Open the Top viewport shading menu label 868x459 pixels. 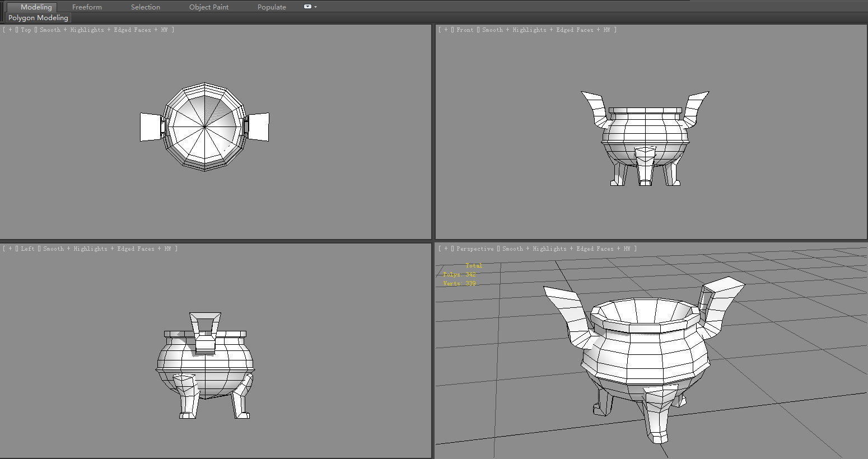pos(104,30)
